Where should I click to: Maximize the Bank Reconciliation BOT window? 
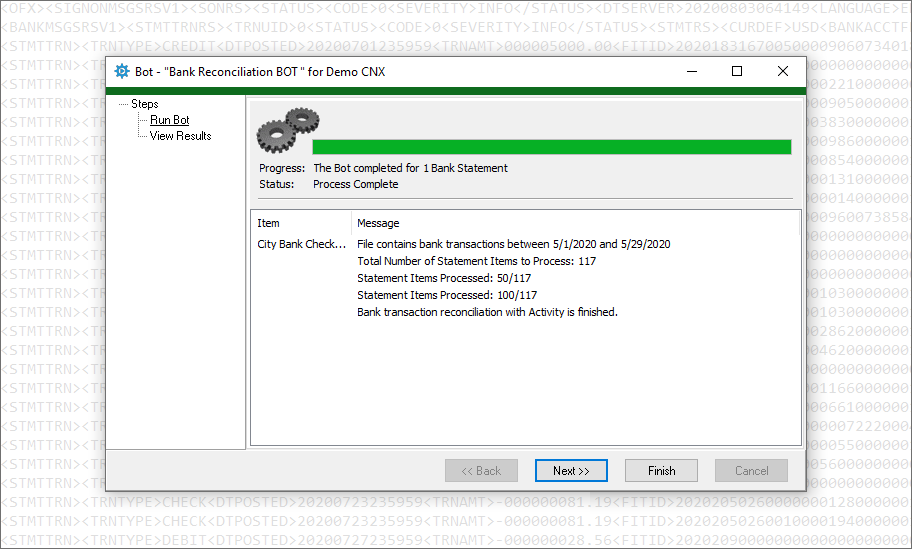(x=737, y=72)
